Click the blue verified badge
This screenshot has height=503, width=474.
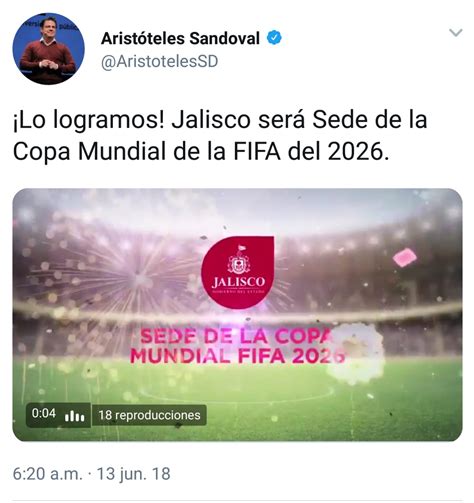(x=274, y=38)
